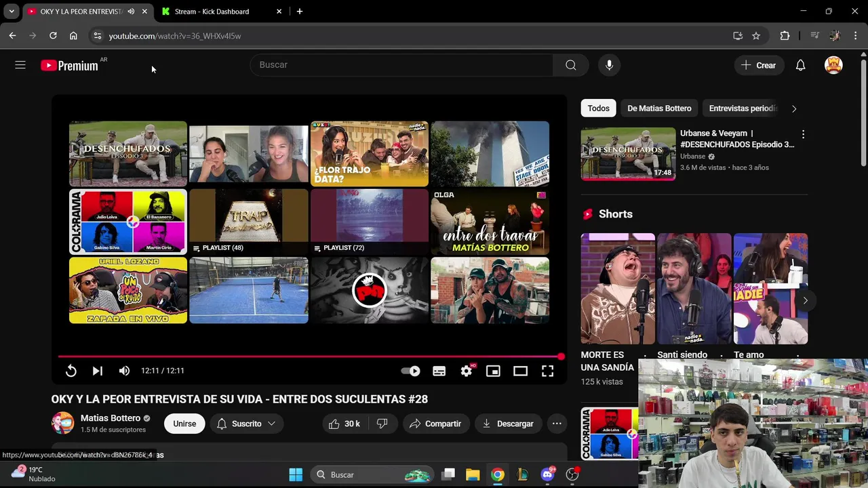Open the padel court endscreen video
868x488 pixels.
click(x=249, y=290)
